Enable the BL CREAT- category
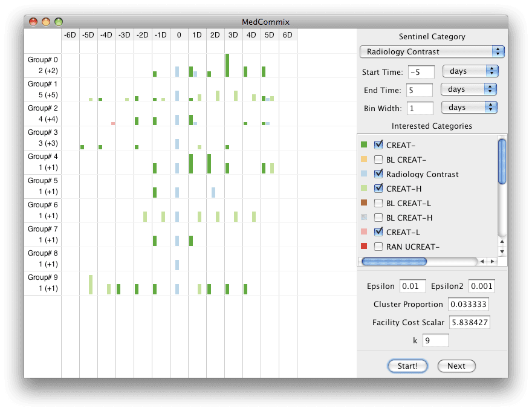532x411 pixels. [378, 159]
